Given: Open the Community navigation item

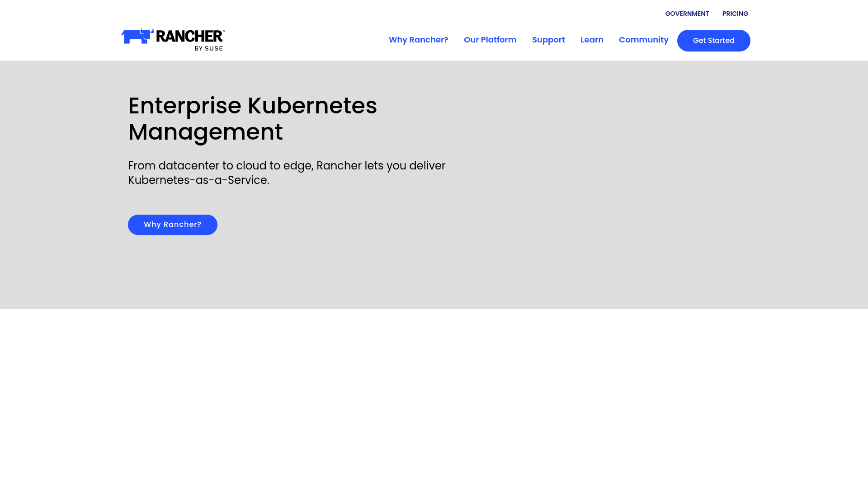Looking at the screenshot, I should point(643,40).
